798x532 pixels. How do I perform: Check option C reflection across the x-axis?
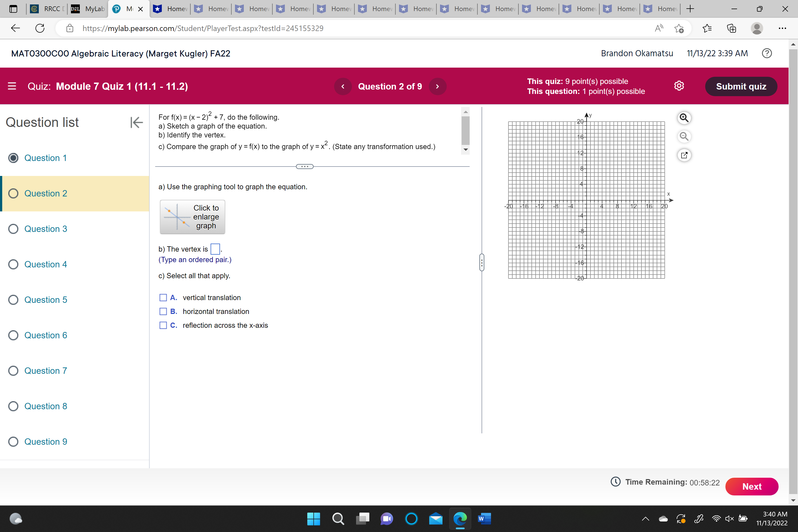[163, 325]
